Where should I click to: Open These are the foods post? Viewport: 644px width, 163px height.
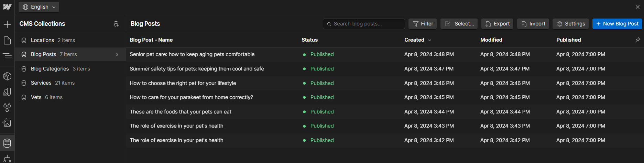click(180, 112)
